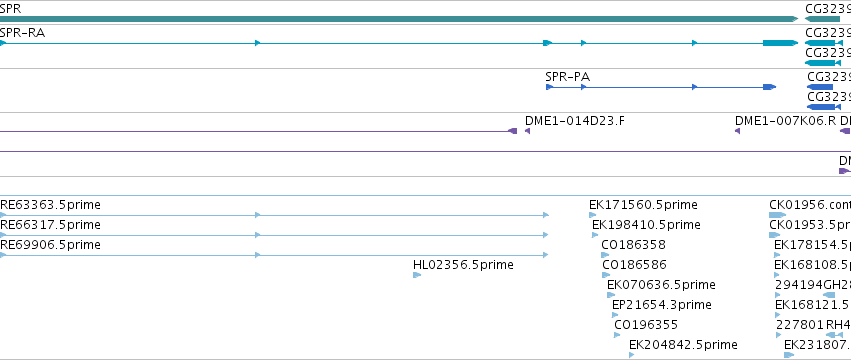Select the CO186586 EST marker

606,275
